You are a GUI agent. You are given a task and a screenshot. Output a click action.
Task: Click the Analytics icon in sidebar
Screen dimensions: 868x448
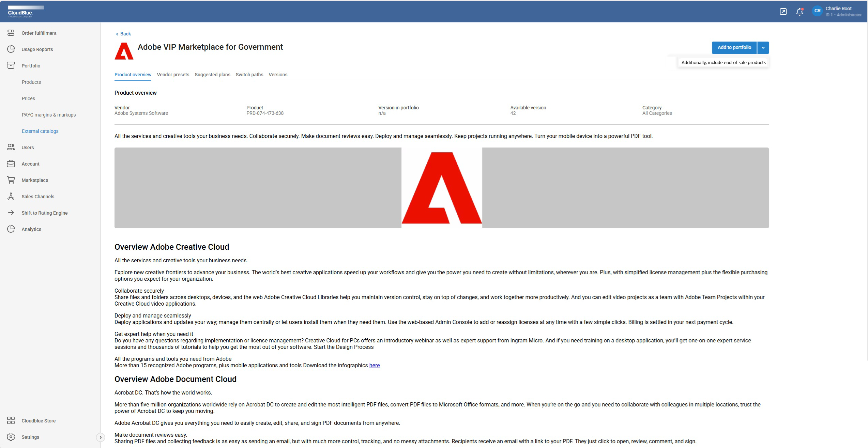11,229
